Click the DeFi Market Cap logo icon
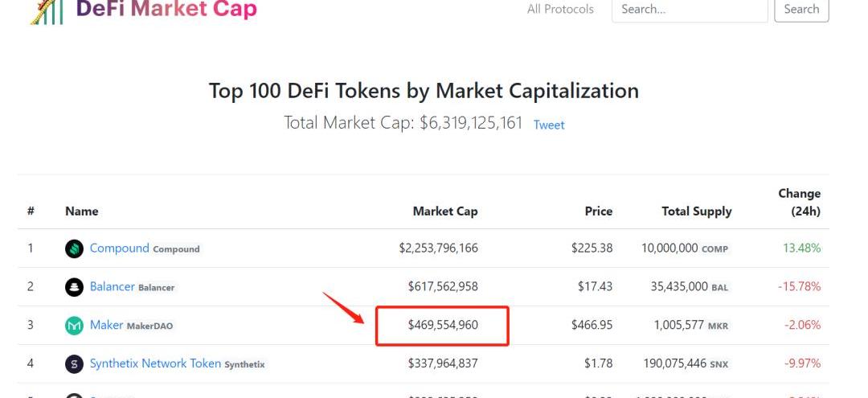This screenshot has width=868, height=398. [47, 10]
